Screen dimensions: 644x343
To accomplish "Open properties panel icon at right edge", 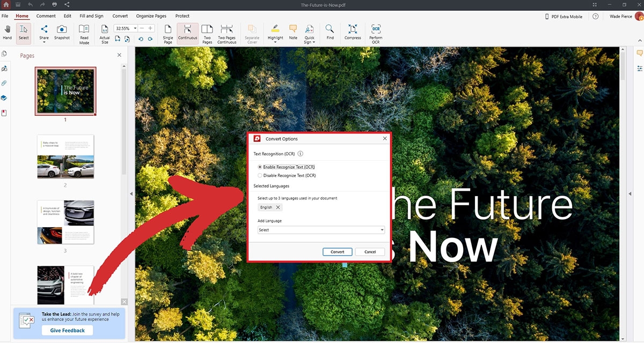I will click(x=640, y=68).
